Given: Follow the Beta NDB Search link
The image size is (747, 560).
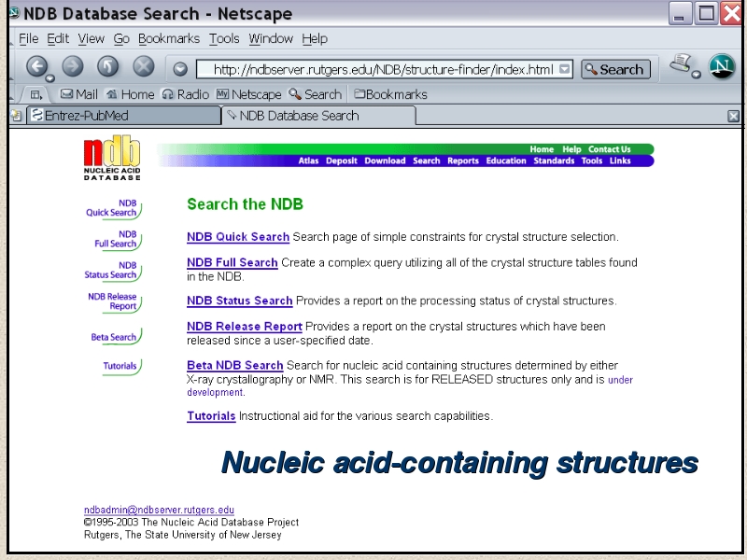Looking at the screenshot, I should (x=235, y=366).
